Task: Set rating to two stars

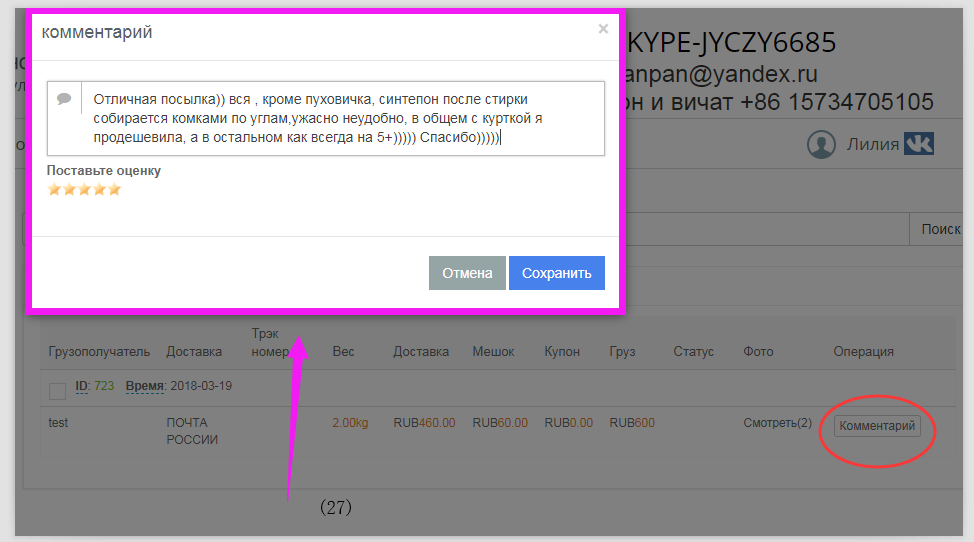Action: [69, 190]
